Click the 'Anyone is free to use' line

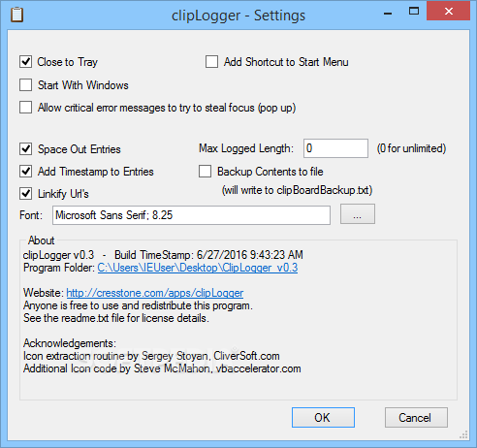point(138,305)
